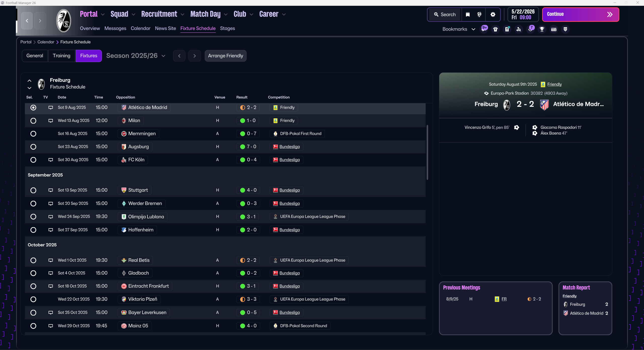Click the globe world icon in the top bar
The image size is (644, 350).
(479, 15)
